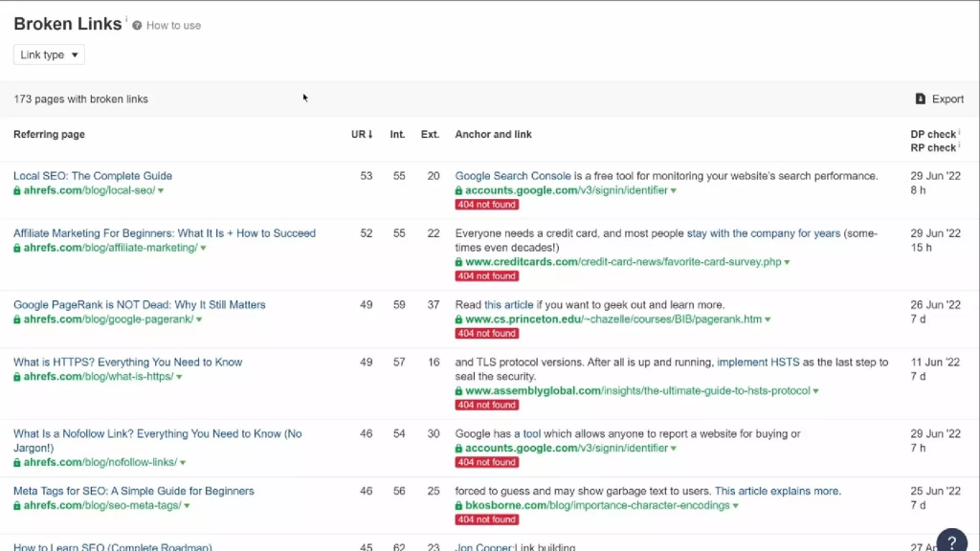The image size is (980, 551).
Task: Expand caret next to ahrefs.com/blog/google-pagerank/
Action: [199, 320]
